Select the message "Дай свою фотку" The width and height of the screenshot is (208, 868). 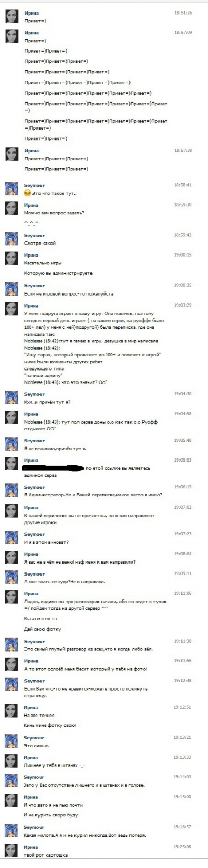pyautogui.click(x=43, y=629)
